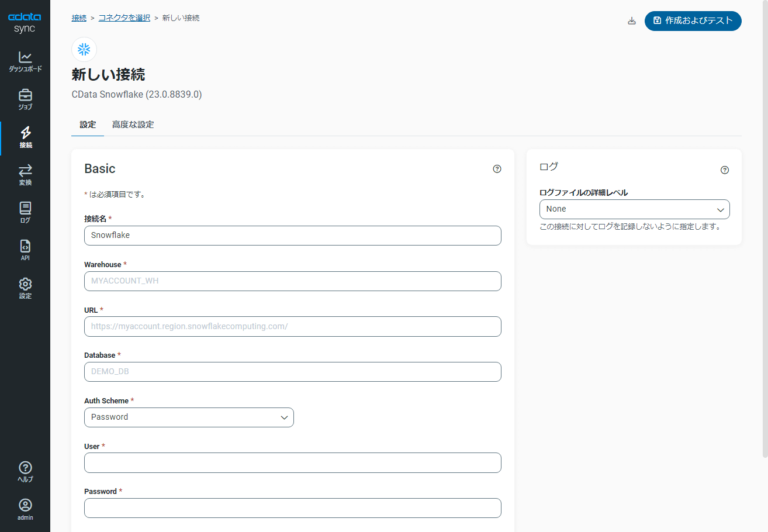
Task: Click the 新しい接続 breadcrumb text
Action: pos(181,18)
